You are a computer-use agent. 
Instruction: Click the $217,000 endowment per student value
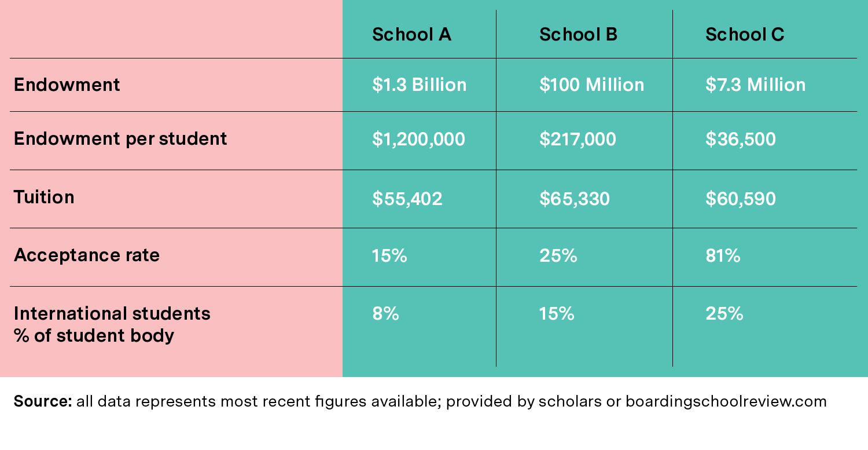click(x=578, y=140)
